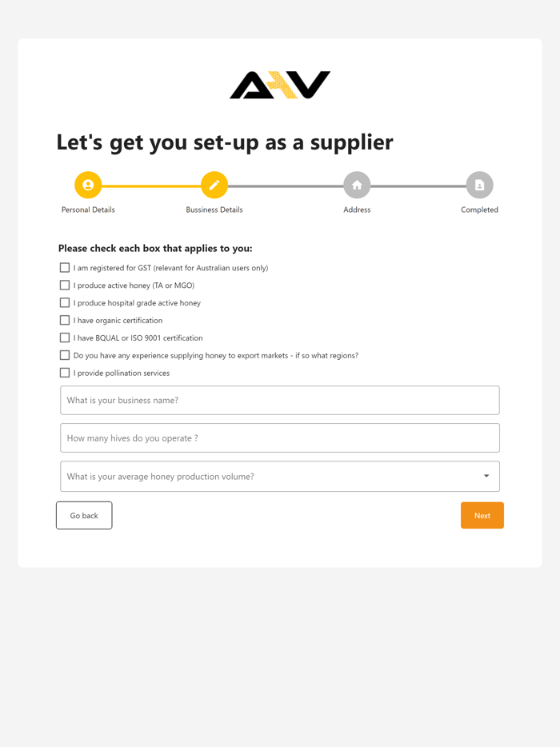
Task: Tick the BQUAL or ISO 9001 checkbox
Action: (65, 338)
